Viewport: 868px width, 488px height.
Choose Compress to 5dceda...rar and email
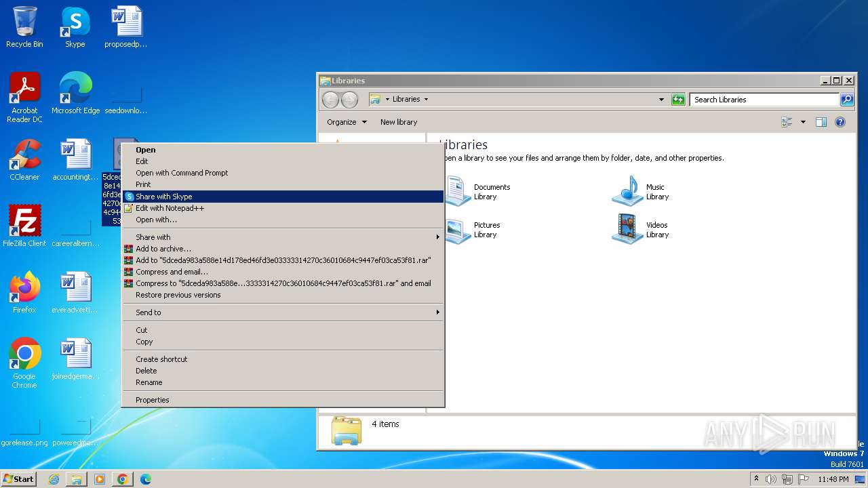(282, 283)
